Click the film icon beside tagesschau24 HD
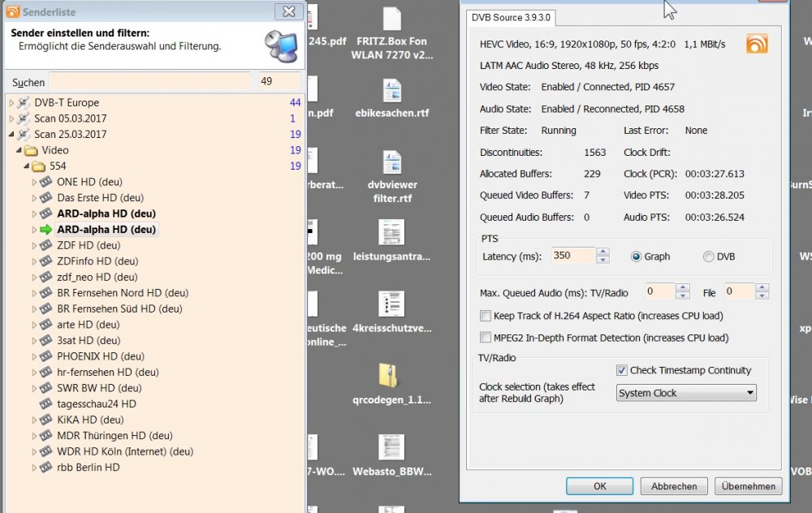 point(46,403)
